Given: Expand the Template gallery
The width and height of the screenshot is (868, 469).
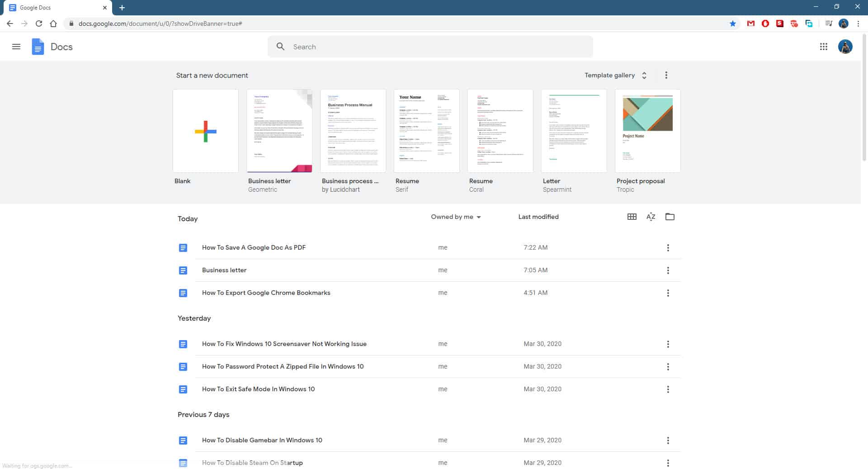Looking at the screenshot, I should click(616, 75).
